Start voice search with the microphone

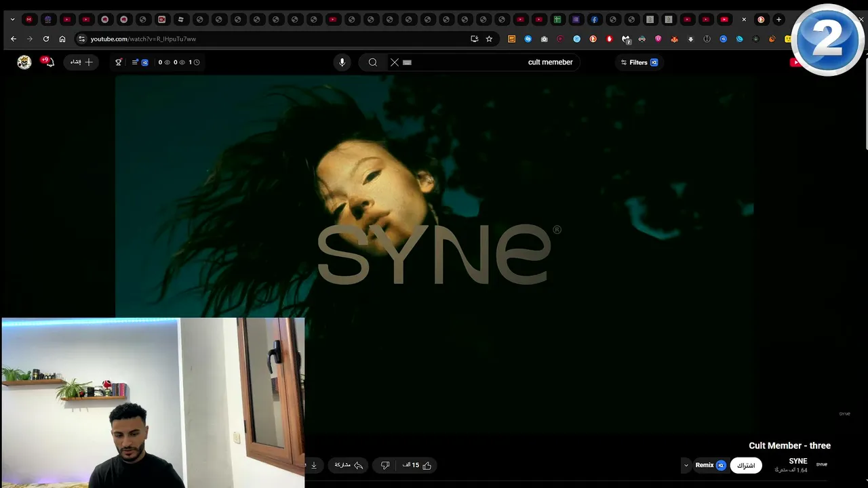342,62
